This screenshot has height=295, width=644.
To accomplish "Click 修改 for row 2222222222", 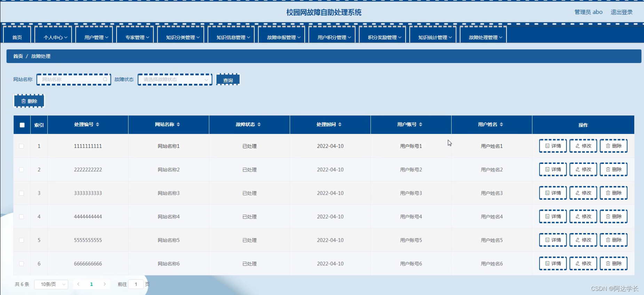I will click(x=583, y=169).
